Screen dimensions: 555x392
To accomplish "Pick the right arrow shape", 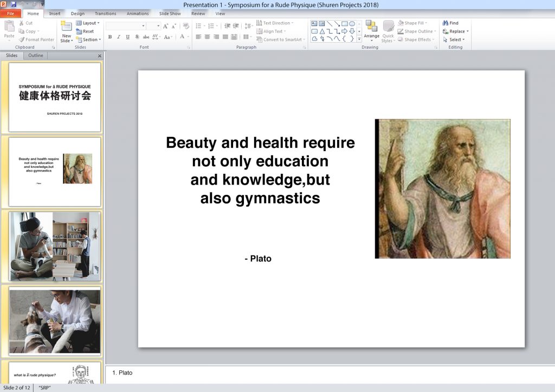I will (344, 31).
